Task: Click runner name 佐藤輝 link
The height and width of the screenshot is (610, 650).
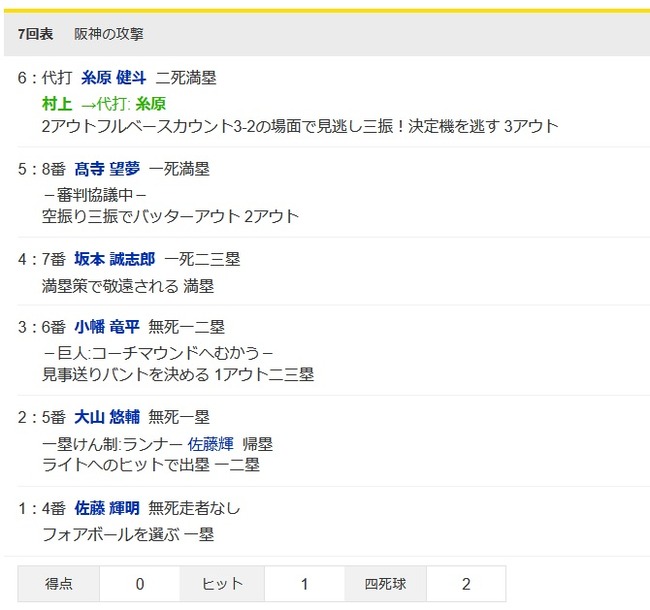Action: (210, 444)
